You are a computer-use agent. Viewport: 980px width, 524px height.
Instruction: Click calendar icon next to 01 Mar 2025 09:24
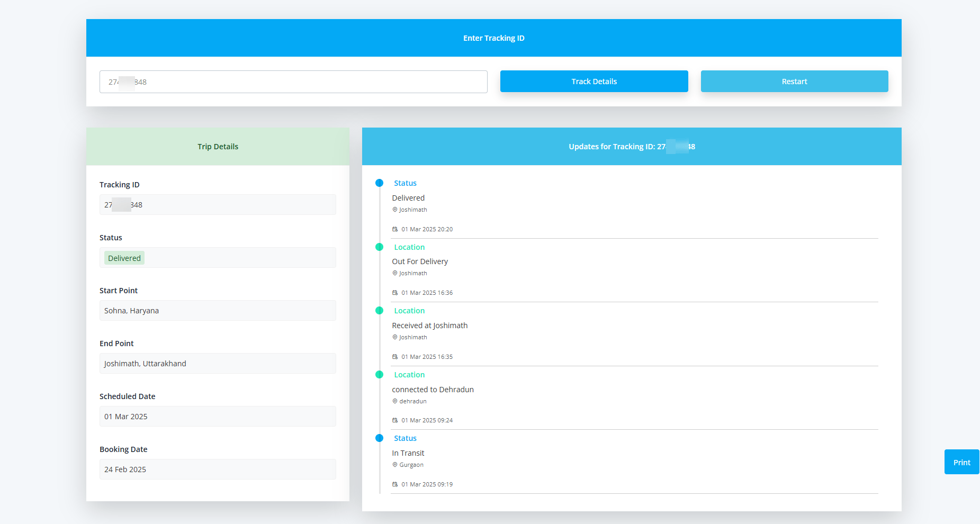point(395,420)
